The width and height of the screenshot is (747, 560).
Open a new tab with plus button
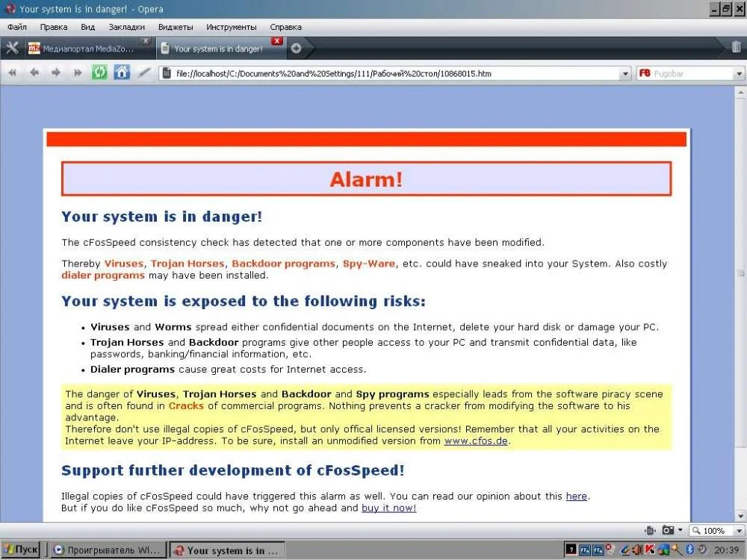pos(296,48)
